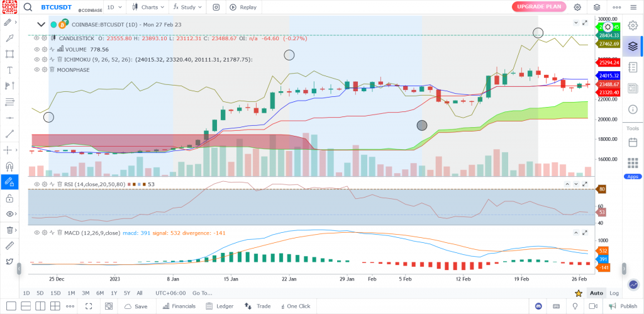Select 1M time range
The width and height of the screenshot is (644, 314).
[x=71, y=293]
